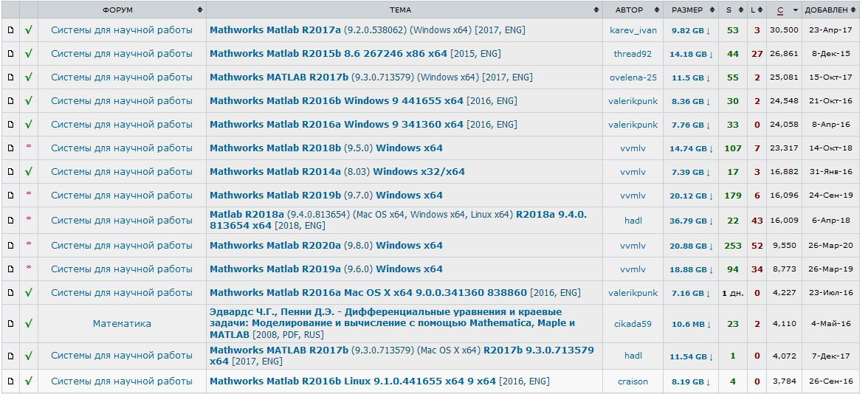Click the green check mark in the Matlab R2015b row
868x394 pixels.
coord(28,53)
